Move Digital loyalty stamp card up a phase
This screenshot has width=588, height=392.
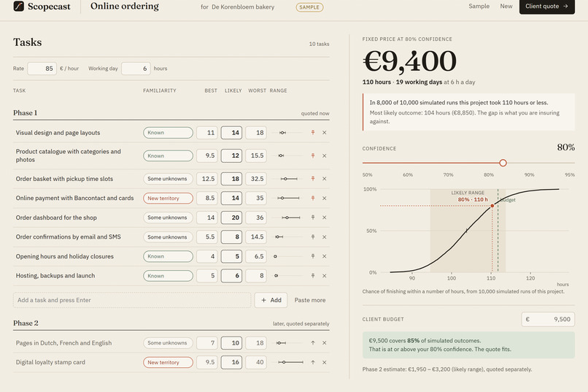pyautogui.click(x=313, y=362)
